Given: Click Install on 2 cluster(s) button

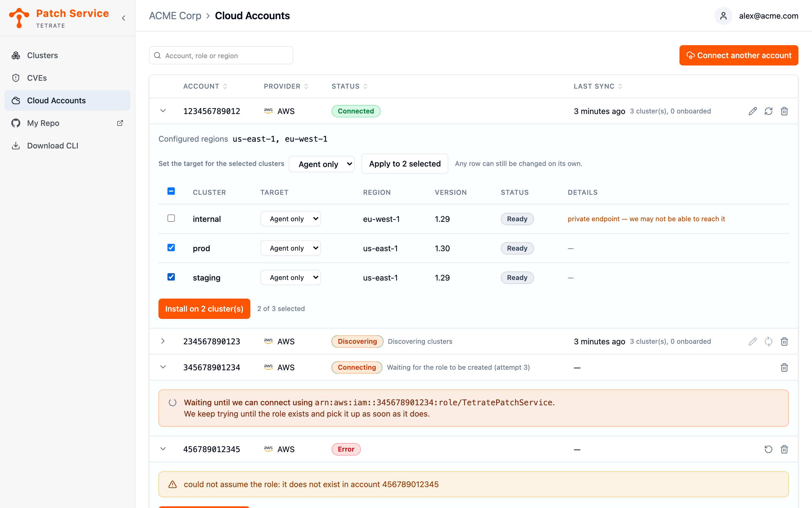Looking at the screenshot, I should (204, 309).
